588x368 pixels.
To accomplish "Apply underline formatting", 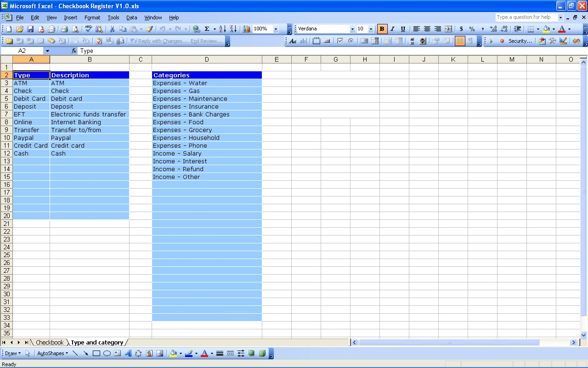I will click(403, 29).
